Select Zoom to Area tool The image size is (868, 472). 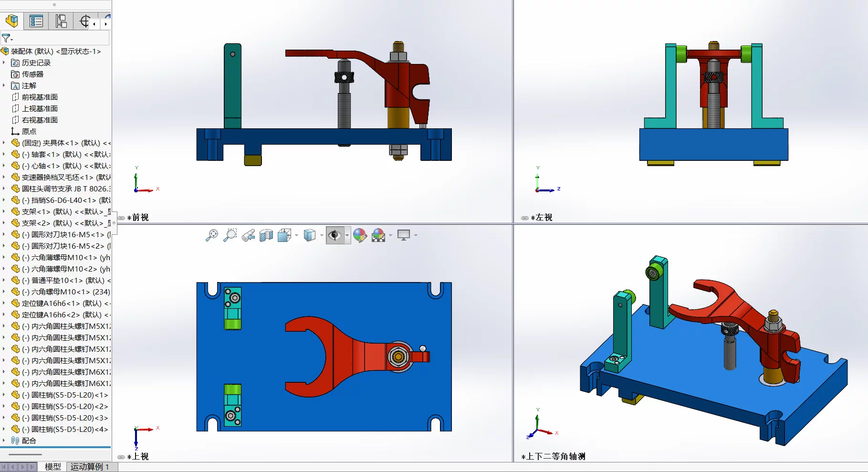tap(230, 235)
